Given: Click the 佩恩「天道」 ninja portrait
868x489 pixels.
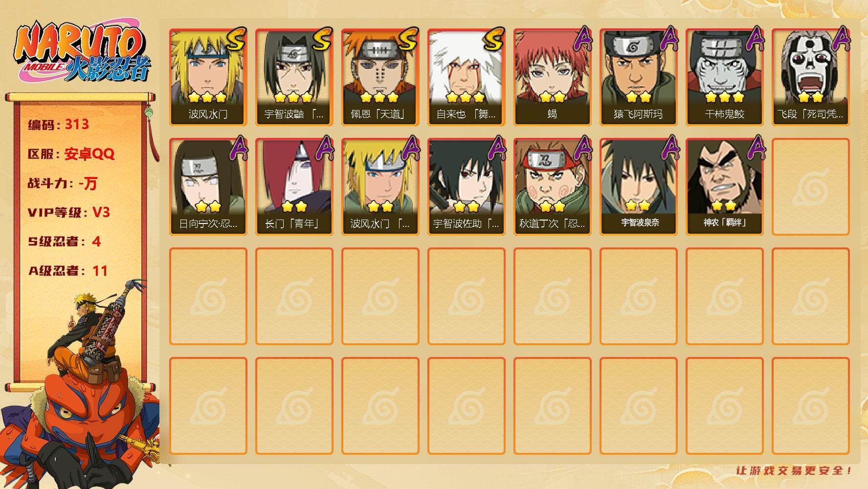Looking at the screenshot, I should 380,77.
